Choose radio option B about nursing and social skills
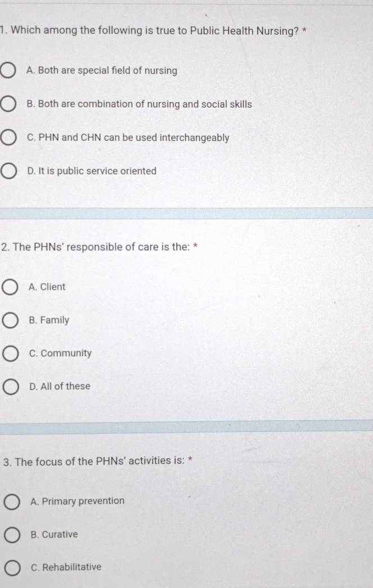 (x=8, y=104)
